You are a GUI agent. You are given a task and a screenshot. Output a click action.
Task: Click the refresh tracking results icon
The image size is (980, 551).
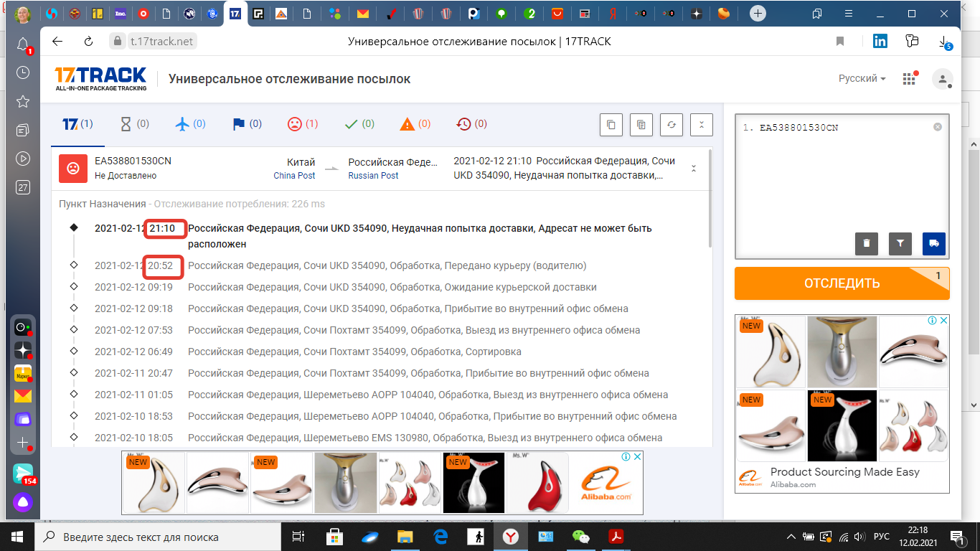point(672,125)
